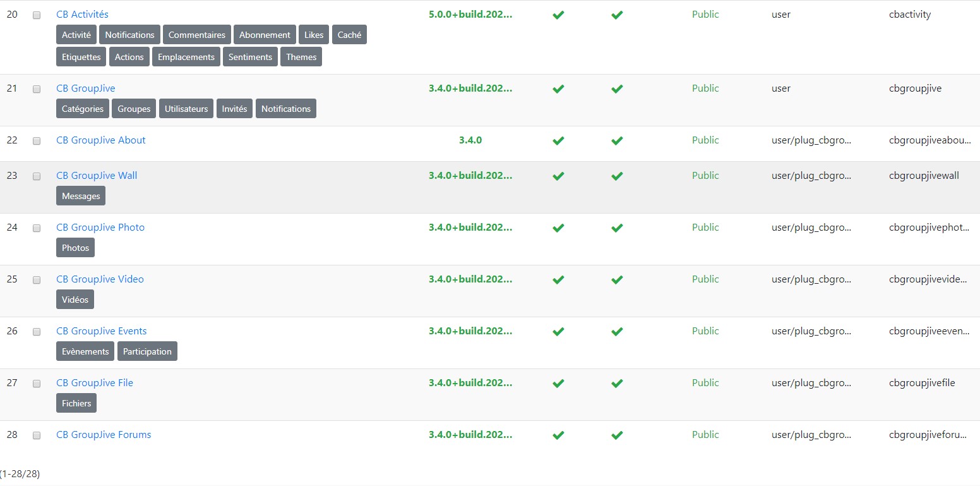980x486 pixels.
Task: Open the Caché button
Action: [x=349, y=35]
